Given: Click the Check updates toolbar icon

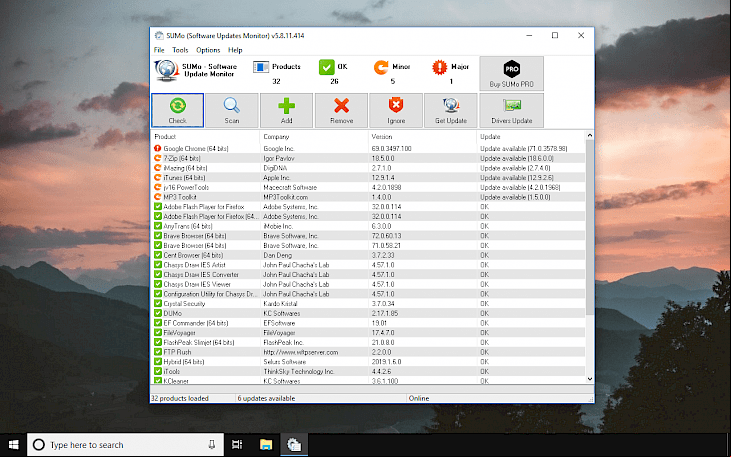Looking at the screenshot, I should (x=178, y=105).
